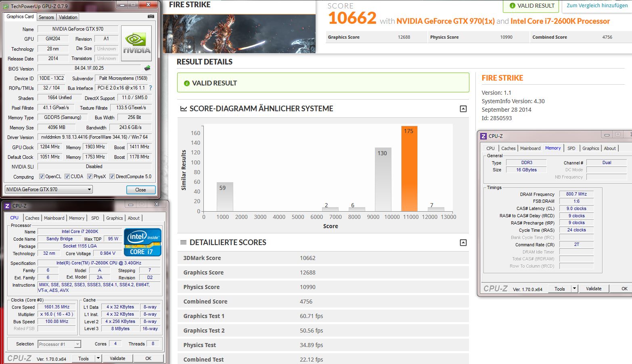Click the left CPU-Z window title icon
The width and height of the screenshot is (632, 364).
(x=7, y=206)
